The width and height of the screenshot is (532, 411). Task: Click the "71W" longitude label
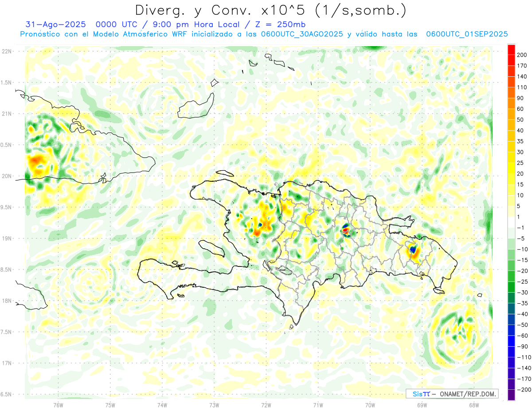[318, 405]
